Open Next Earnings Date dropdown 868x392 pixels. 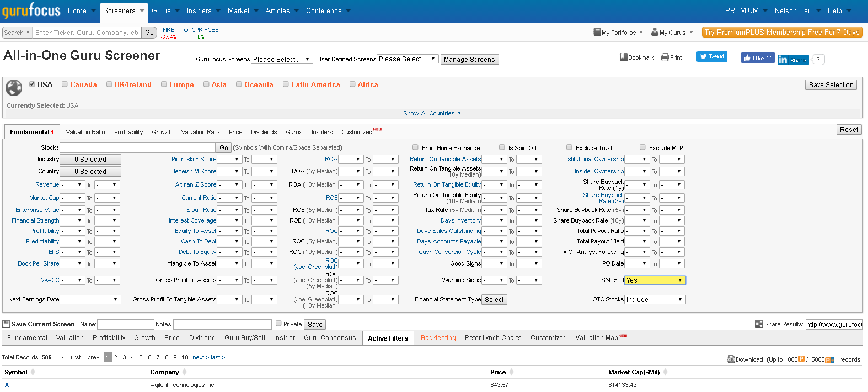90,299
